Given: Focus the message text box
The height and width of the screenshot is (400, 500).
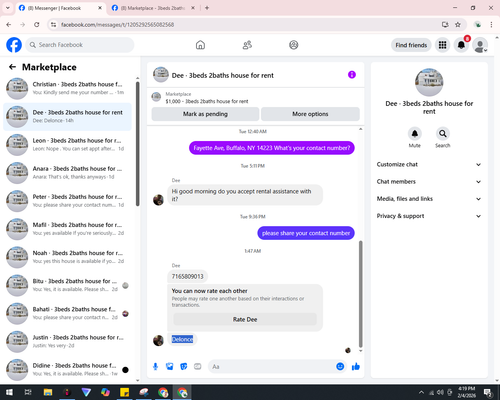Looking at the screenshot, I should pyautogui.click(x=272, y=367).
